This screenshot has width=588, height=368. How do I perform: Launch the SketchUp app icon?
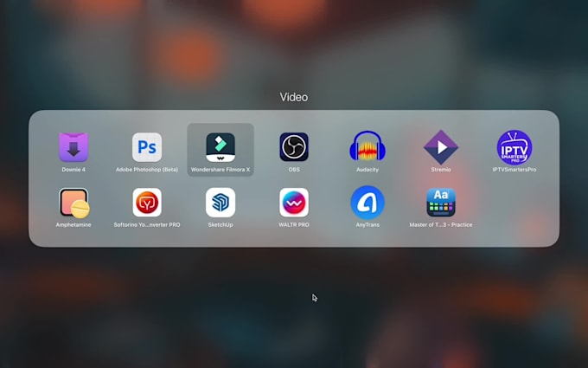pos(220,203)
